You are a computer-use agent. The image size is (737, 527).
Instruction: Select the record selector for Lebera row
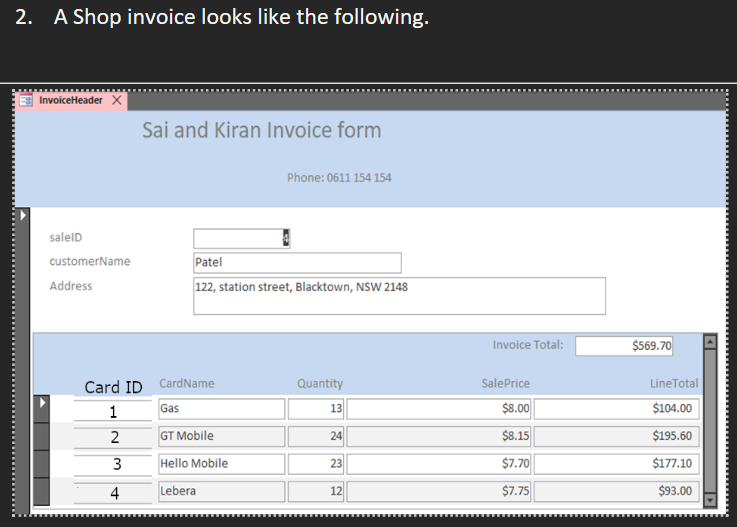click(x=42, y=492)
